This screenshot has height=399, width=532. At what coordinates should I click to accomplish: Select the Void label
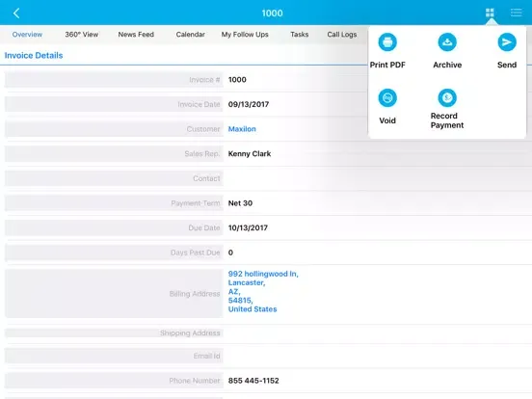coord(387,120)
